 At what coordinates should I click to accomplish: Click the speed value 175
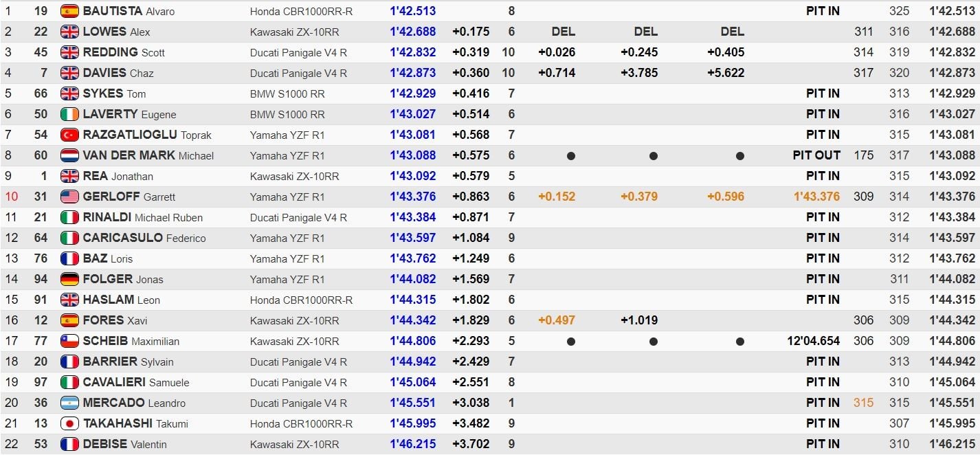pos(864,155)
